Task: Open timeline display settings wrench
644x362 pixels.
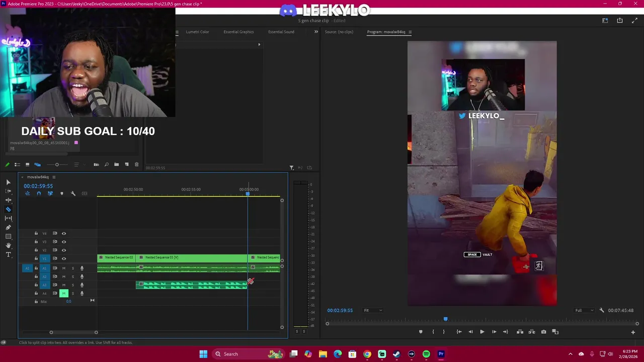Action: click(x=73, y=194)
